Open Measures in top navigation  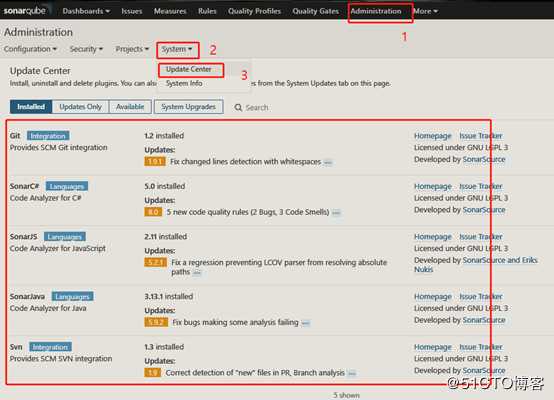click(x=170, y=11)
